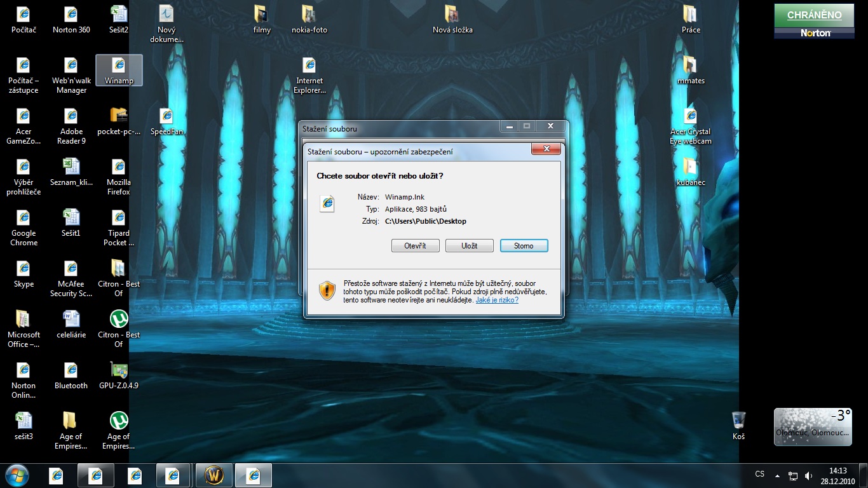Select the SpeedFan desktop shortcut
Viewport: 868px width, 488px height.
[166, 121]
